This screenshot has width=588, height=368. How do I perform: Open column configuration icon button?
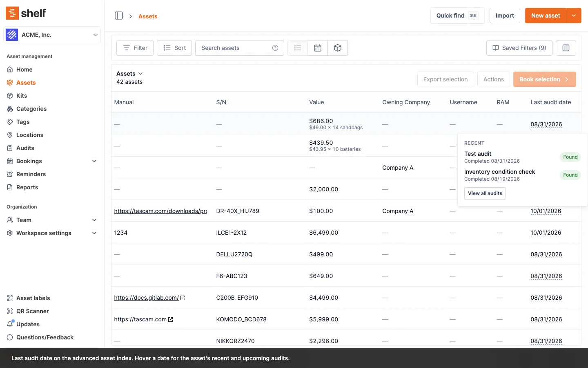[x=566, y=48]
